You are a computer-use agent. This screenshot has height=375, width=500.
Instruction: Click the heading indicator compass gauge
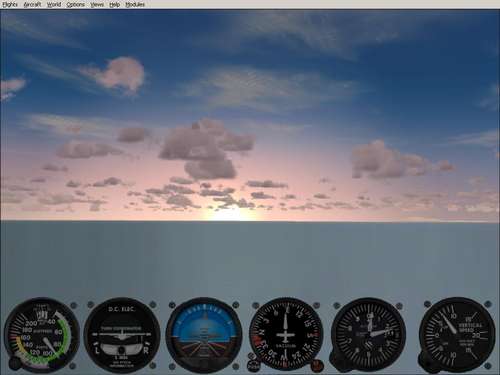pos(286,335)
